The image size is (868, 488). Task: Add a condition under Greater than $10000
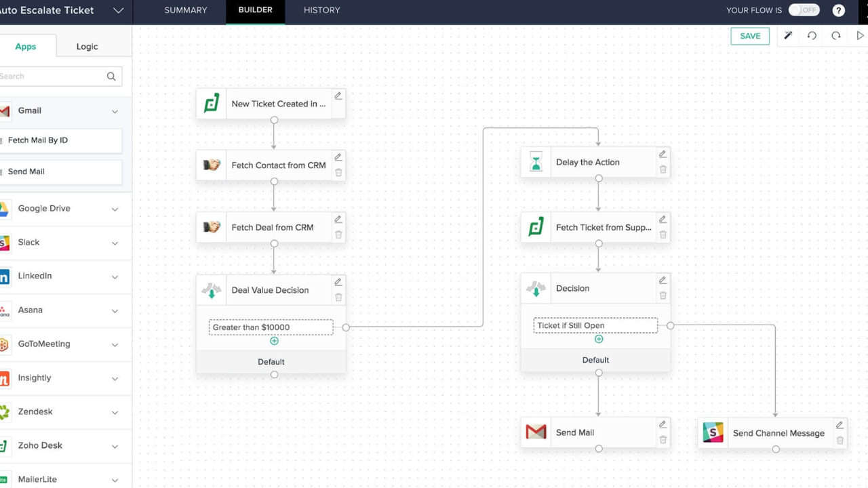(x=275, y=341)
